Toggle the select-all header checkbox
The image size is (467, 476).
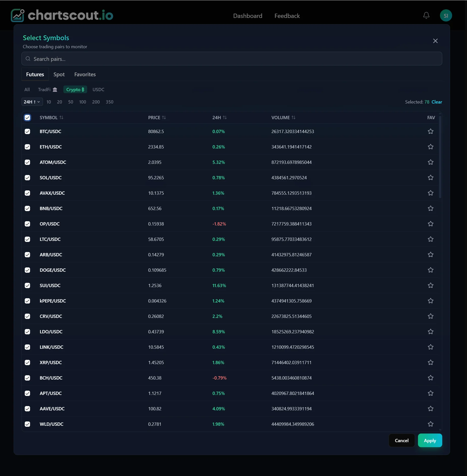28,117
